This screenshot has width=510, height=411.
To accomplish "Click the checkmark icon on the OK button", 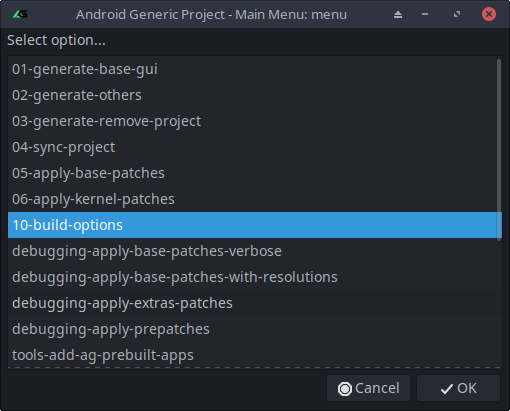I will click(447, 389).
